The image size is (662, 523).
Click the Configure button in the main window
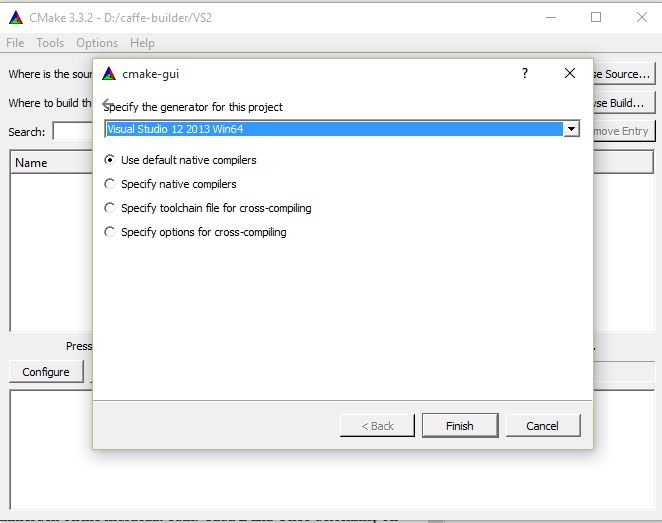[x=46, y=372]
